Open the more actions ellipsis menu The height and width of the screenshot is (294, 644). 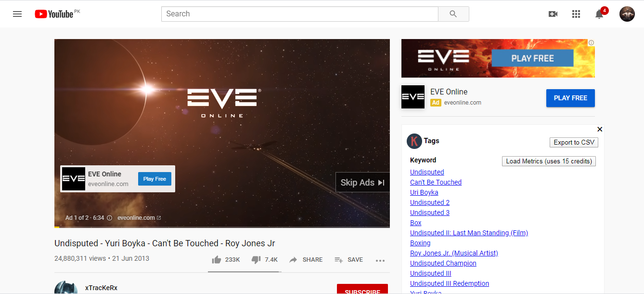tap(380, 260)
